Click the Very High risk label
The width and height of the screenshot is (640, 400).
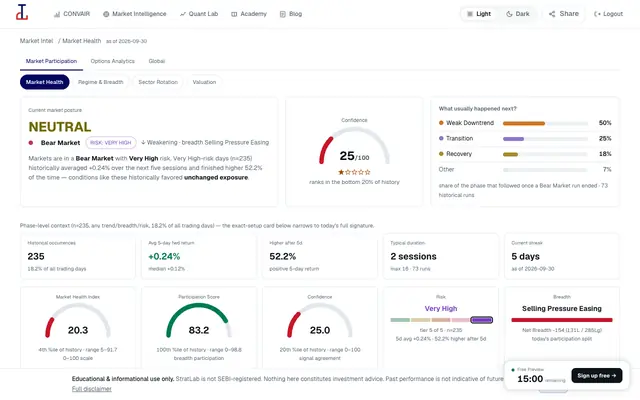pyautogui.click(x=441, y=309)
